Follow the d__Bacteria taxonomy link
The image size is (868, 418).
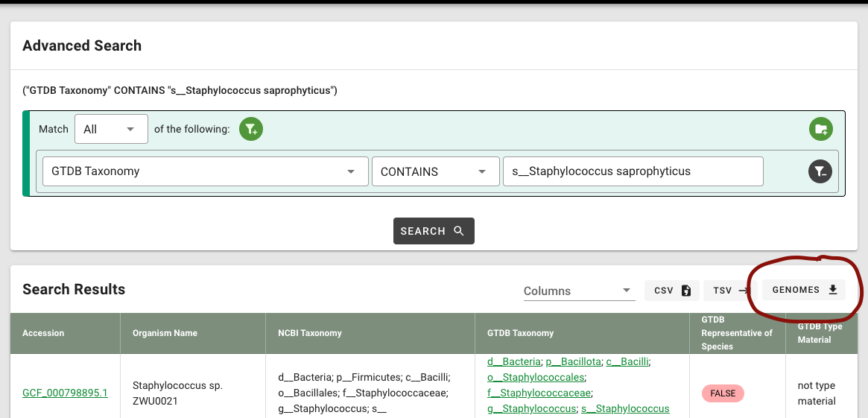tap(513, 361)
